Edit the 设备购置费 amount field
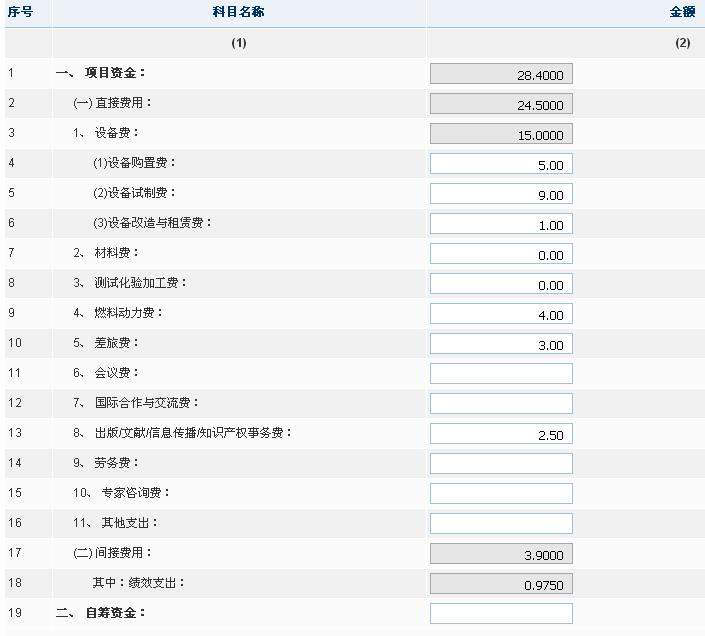The height and width of the screenshot is (636, 705). (501, 164)
